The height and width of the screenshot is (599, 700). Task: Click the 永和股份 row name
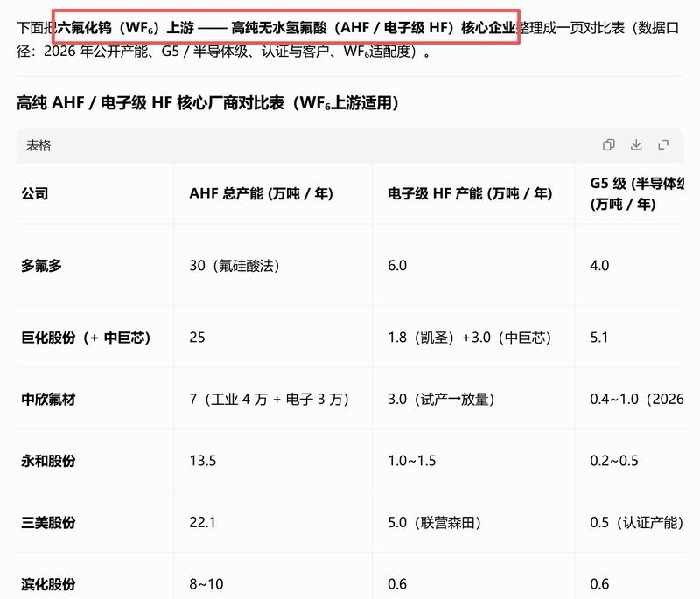tap(48, 460)
